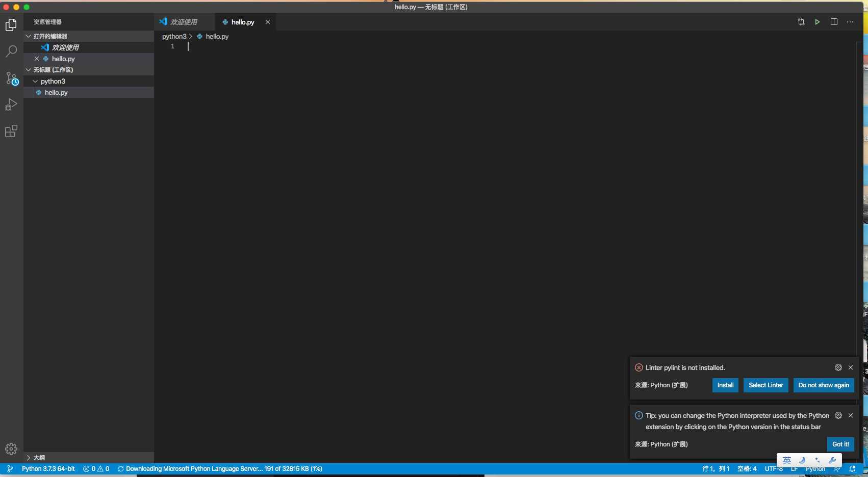This screenshot has height=477, width=868.
Task: Open the Source Control view
Action: (11, 78)
